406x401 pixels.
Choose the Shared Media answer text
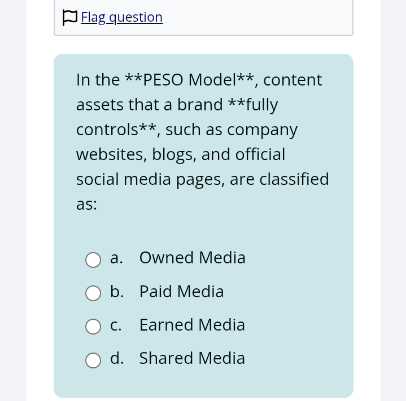coord(192,358)
